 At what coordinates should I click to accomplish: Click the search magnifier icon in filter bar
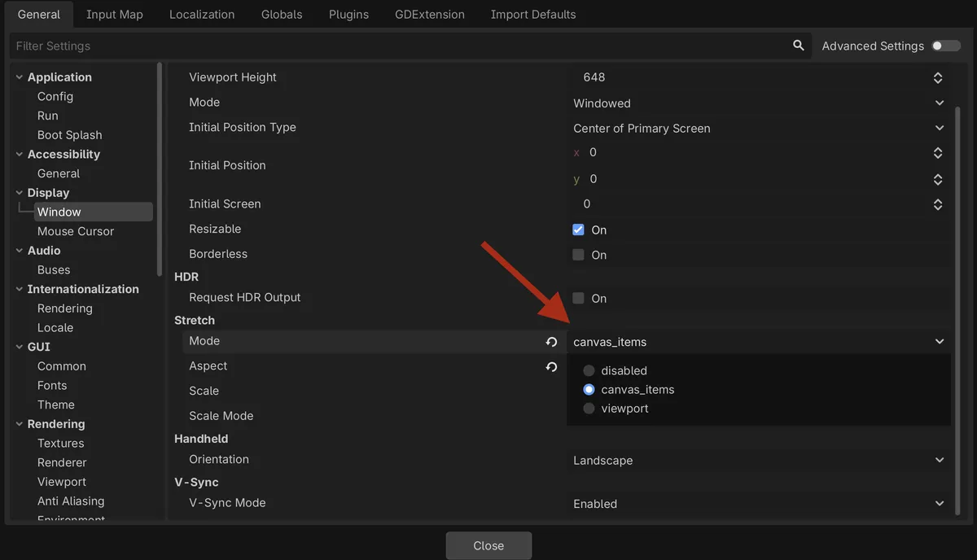pos(799,46)
